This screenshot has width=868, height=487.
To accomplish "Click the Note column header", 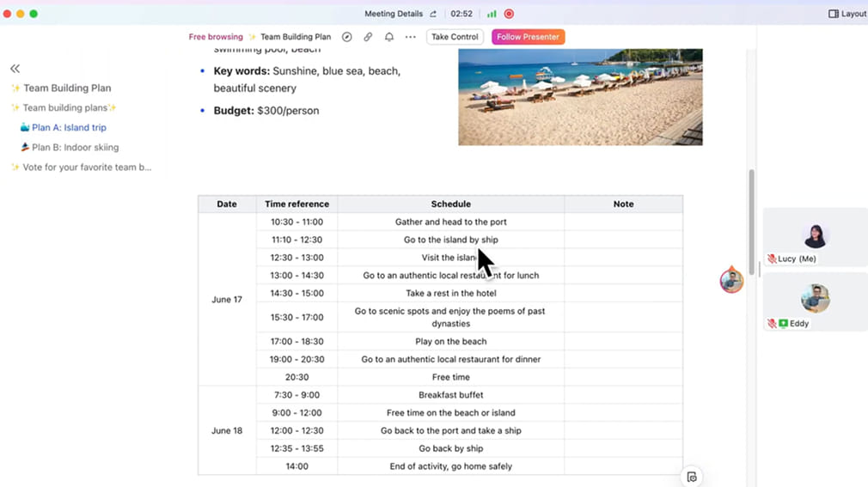I will click(x=623, y=204).
